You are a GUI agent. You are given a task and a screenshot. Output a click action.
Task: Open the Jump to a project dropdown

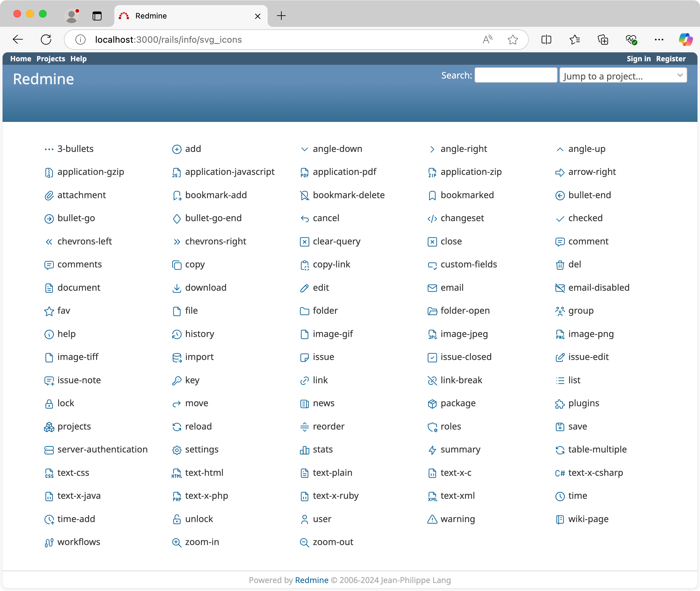(x=623, y=75)
